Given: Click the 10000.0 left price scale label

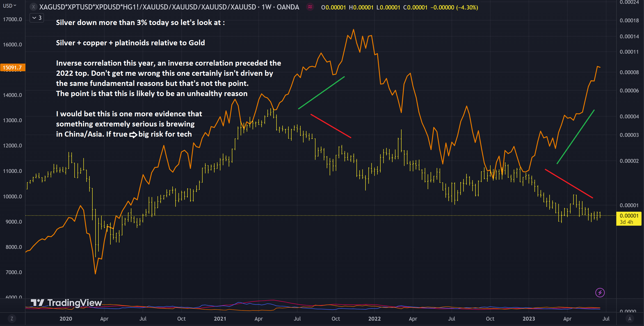Looking at the screenshot, I should 12,196.
